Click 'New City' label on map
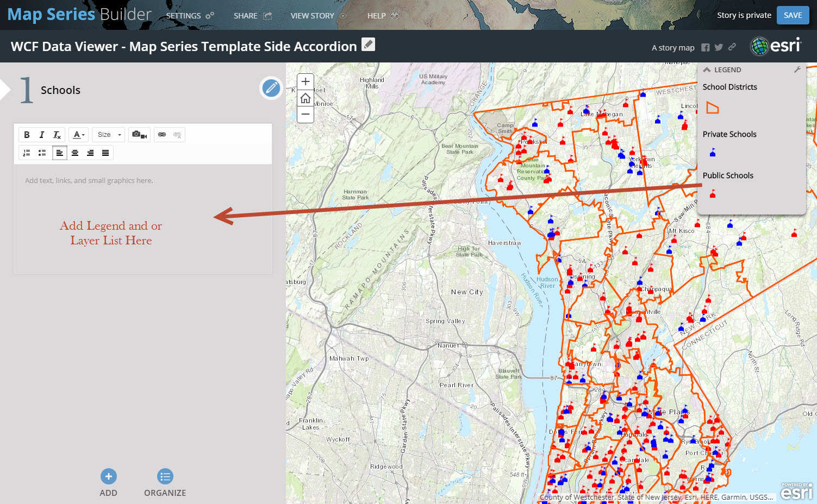This screenshot has height=504, width=817. (x=467, y=292)
